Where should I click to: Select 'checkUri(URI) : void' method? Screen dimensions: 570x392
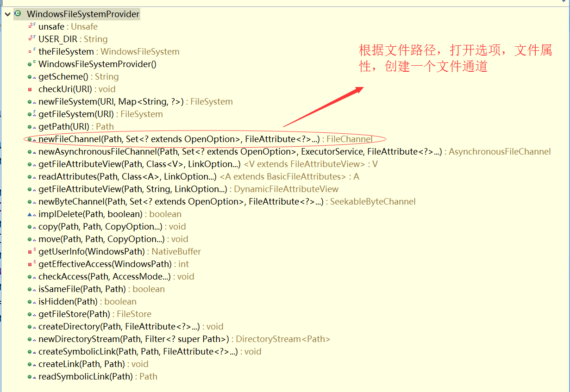click(x=77, y=89)
